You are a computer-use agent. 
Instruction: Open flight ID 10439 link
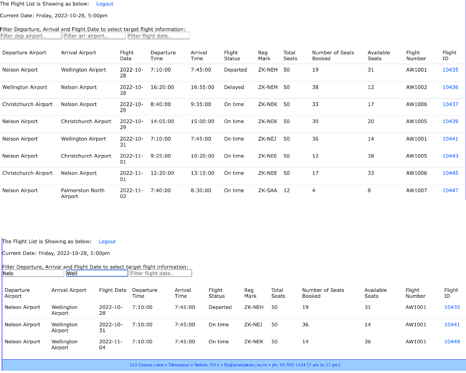(x=450, y=121)
